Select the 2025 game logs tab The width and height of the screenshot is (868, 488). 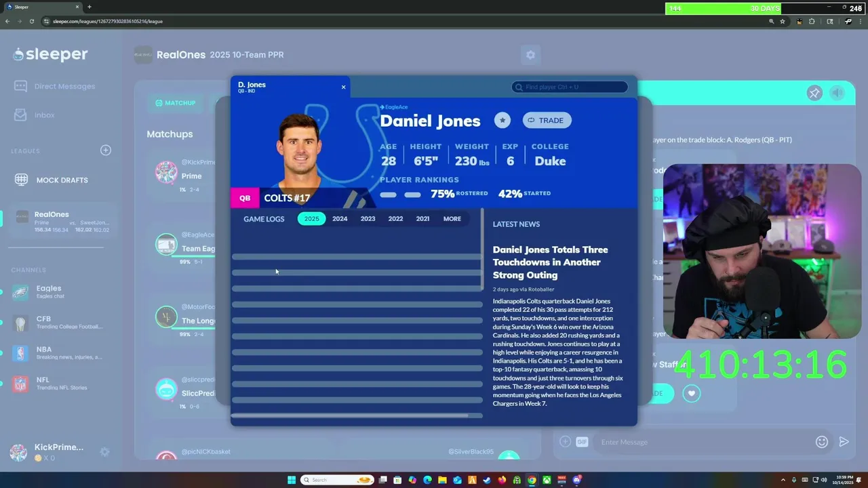[x=311, y=218]
